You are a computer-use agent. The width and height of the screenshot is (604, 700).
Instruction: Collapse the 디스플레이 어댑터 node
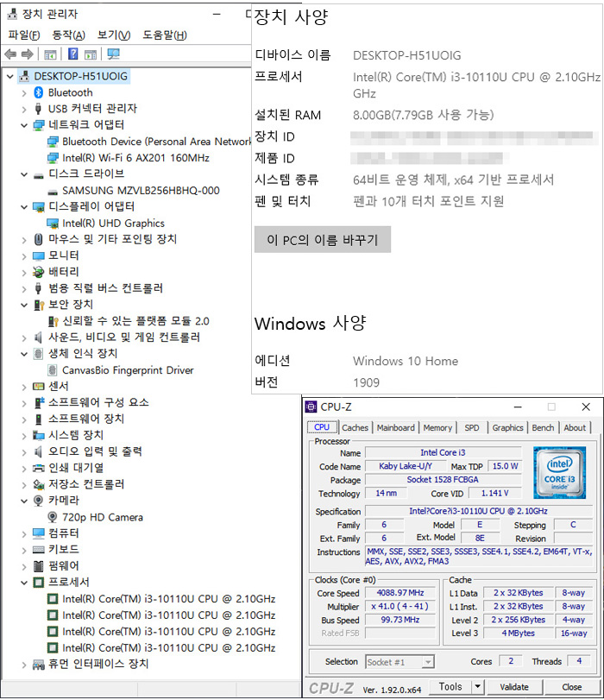(24, 207)
